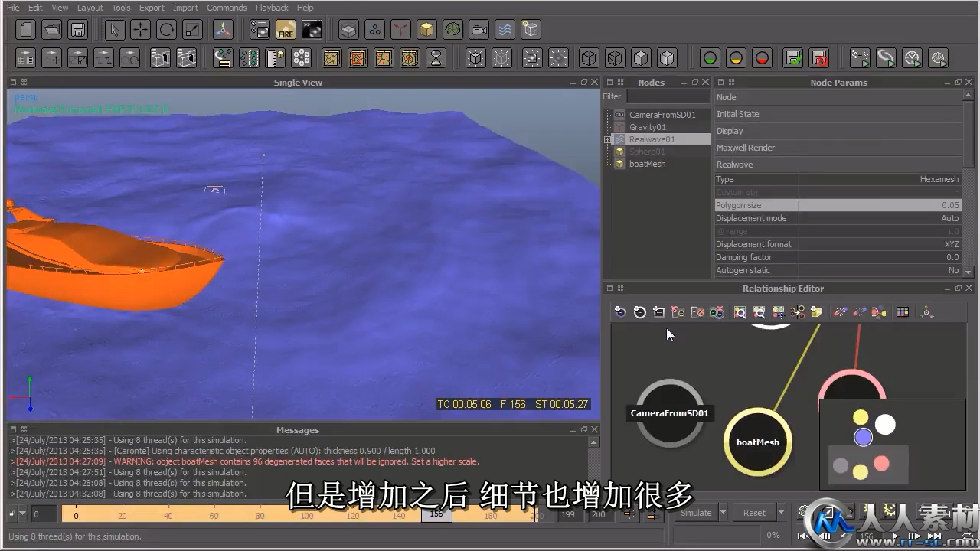Image resolution: width=980 pixels, height=551 pixels.
Task: Open the Reset dropdown arrow
Action: (x=781, y=513)
